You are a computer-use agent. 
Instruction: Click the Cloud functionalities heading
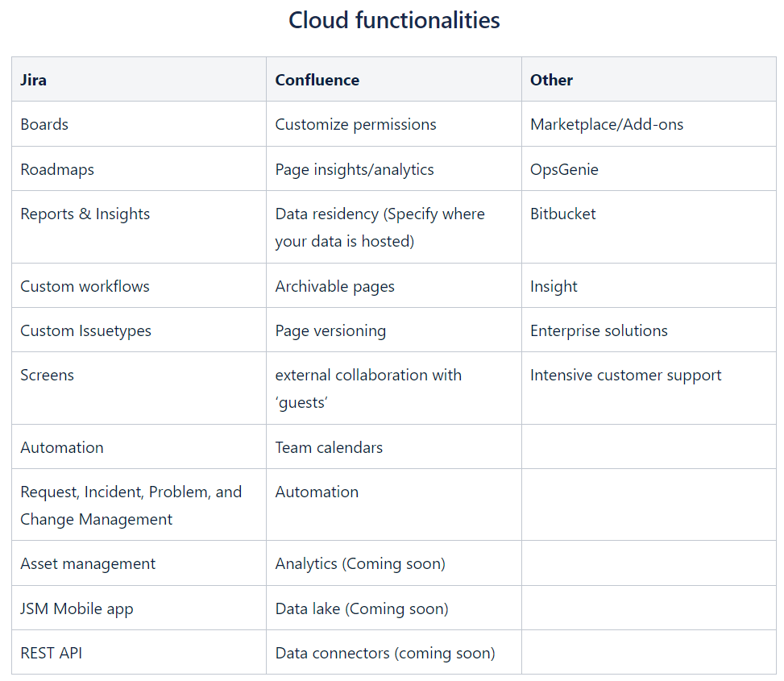point(394,20)
